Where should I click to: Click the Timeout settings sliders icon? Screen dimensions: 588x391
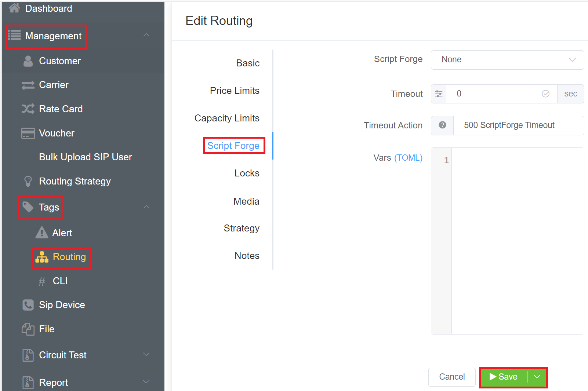click(x=439, y=94)
